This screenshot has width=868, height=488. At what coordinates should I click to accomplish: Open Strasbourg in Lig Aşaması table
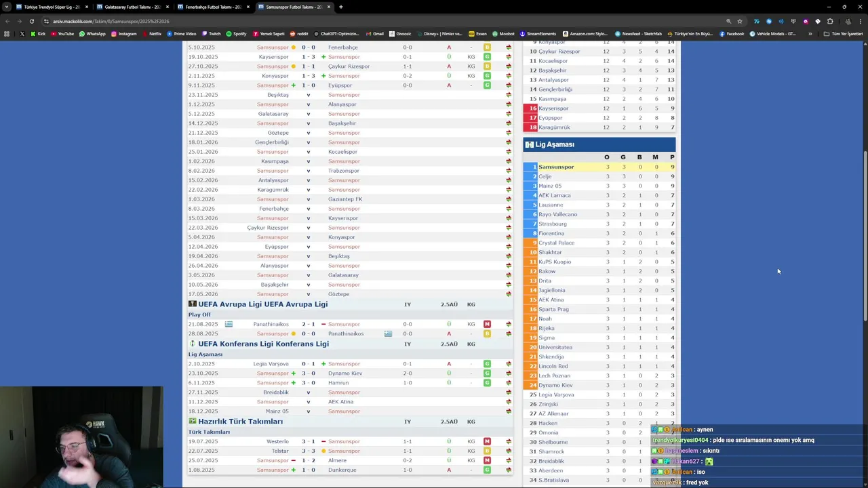point(553,224)
